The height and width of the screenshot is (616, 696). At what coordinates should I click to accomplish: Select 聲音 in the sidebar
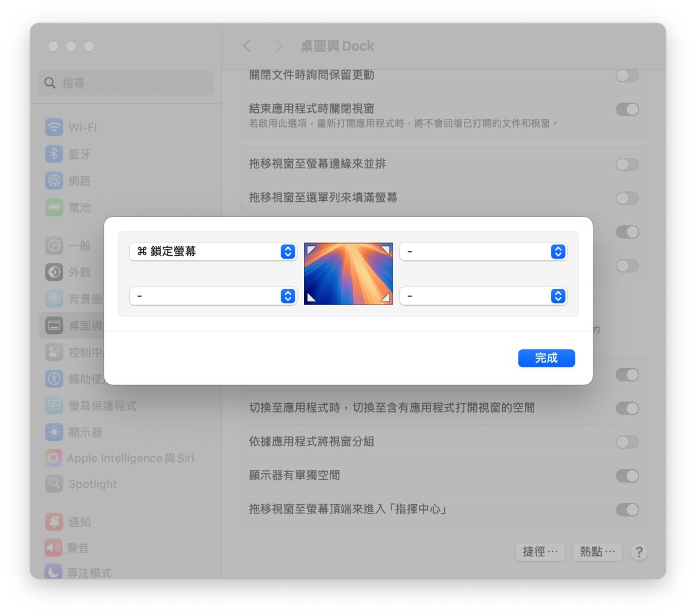click(x=126, y=548)
